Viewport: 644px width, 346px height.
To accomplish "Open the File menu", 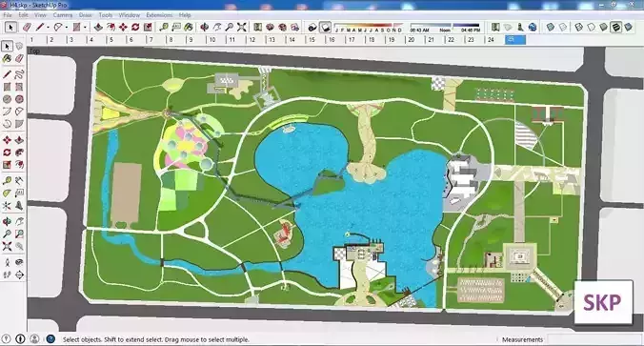I will point(8,15).
